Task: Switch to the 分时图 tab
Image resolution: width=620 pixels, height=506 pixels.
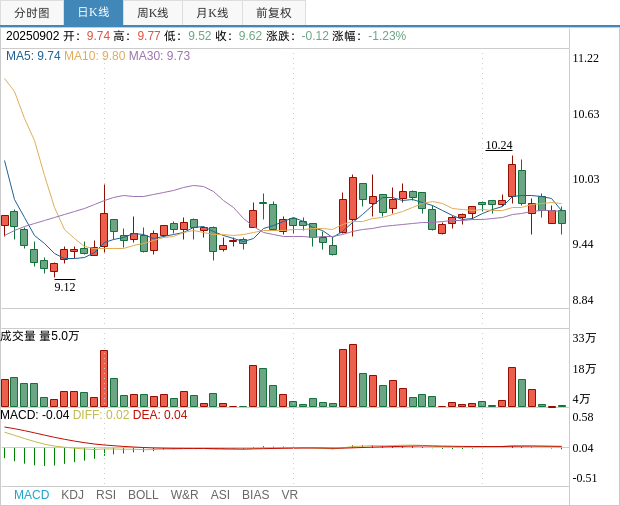Action: (x=32, y=13)
